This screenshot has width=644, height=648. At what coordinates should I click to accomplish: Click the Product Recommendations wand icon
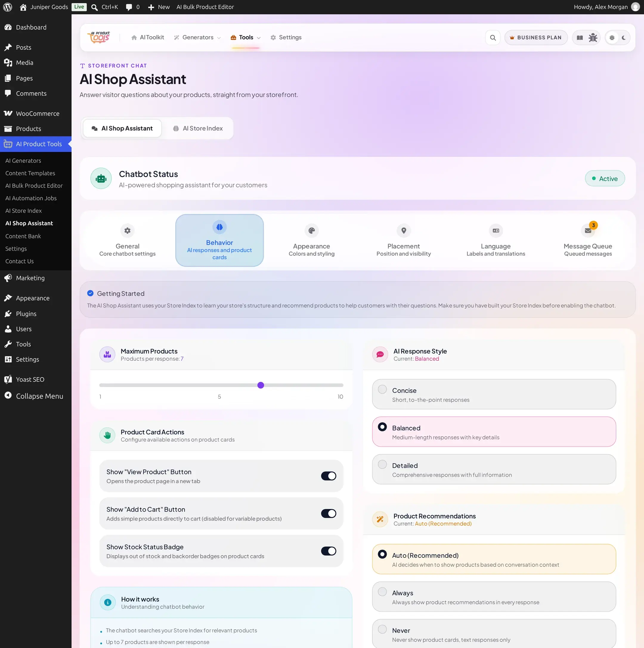[x=380, y=519]
